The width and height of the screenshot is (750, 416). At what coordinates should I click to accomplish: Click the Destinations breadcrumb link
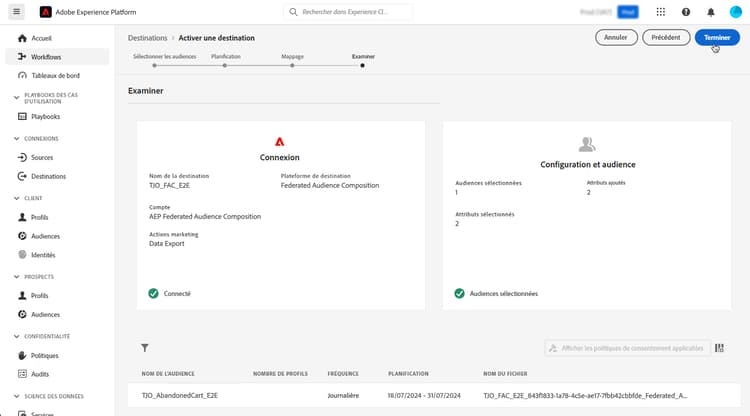click(147, 38)
